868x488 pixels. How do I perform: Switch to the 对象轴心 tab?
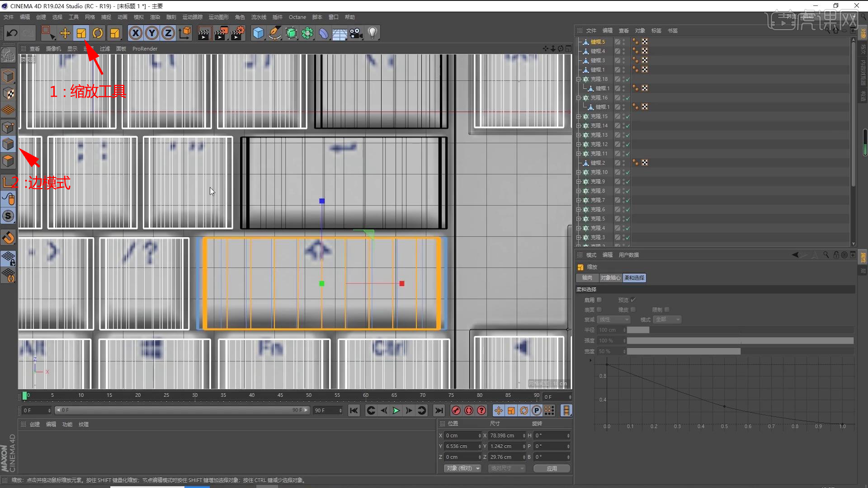(610, 278)
